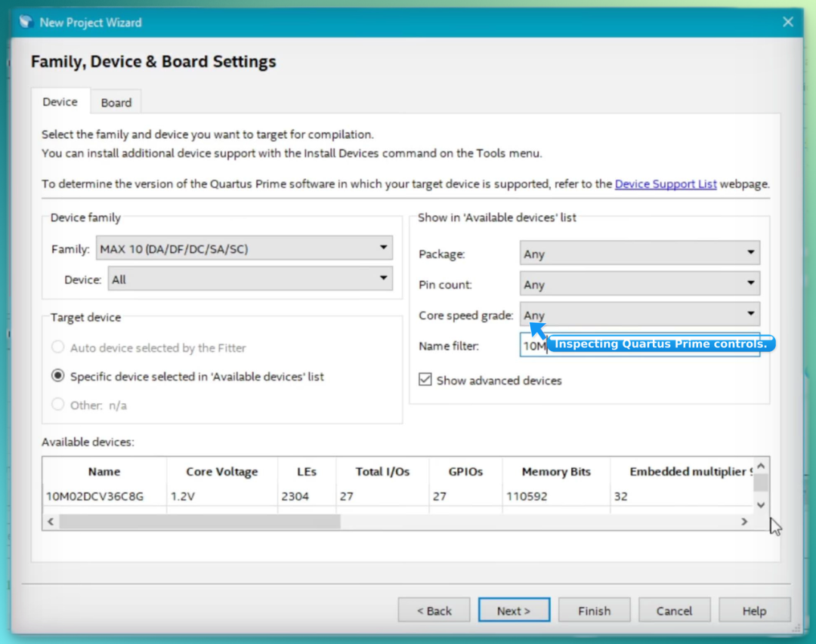Screen dimensions: 816x644
Task: Click the Next > button
Action: 514,610
